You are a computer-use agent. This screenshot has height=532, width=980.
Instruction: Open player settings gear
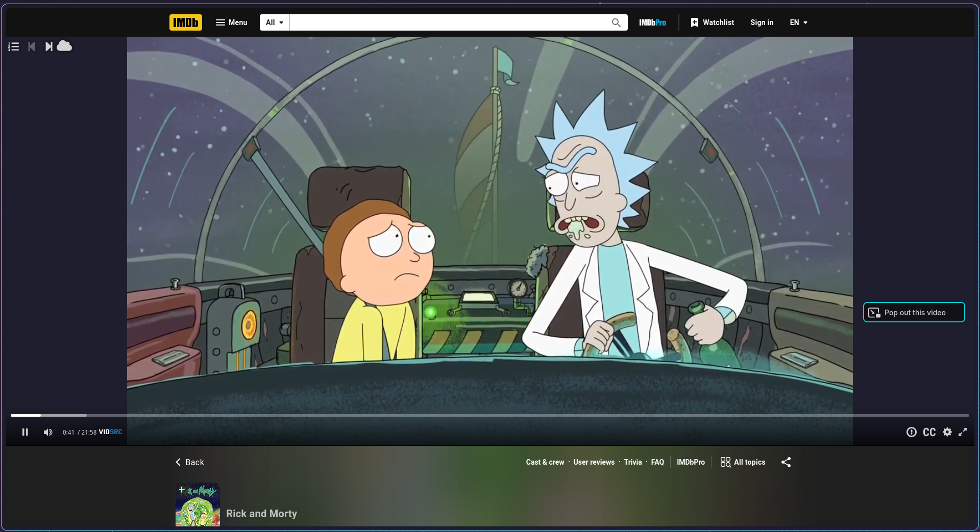tap(947, 432)
